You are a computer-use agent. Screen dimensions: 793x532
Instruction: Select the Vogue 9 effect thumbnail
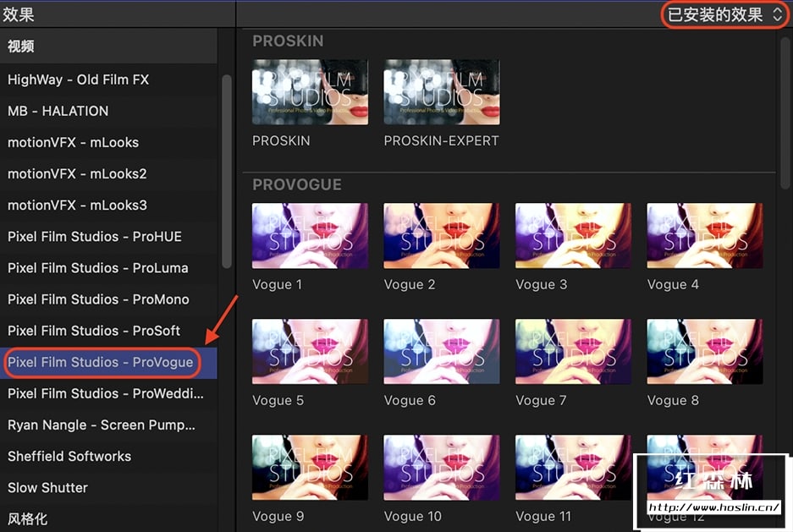click(310, 468)
